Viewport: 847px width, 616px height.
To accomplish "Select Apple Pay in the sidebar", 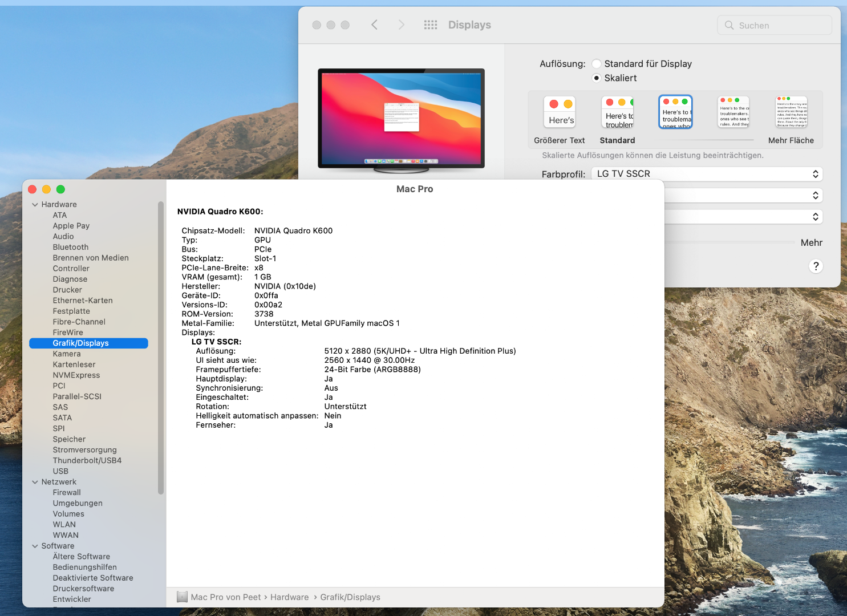I will click(x=71, y=226).
